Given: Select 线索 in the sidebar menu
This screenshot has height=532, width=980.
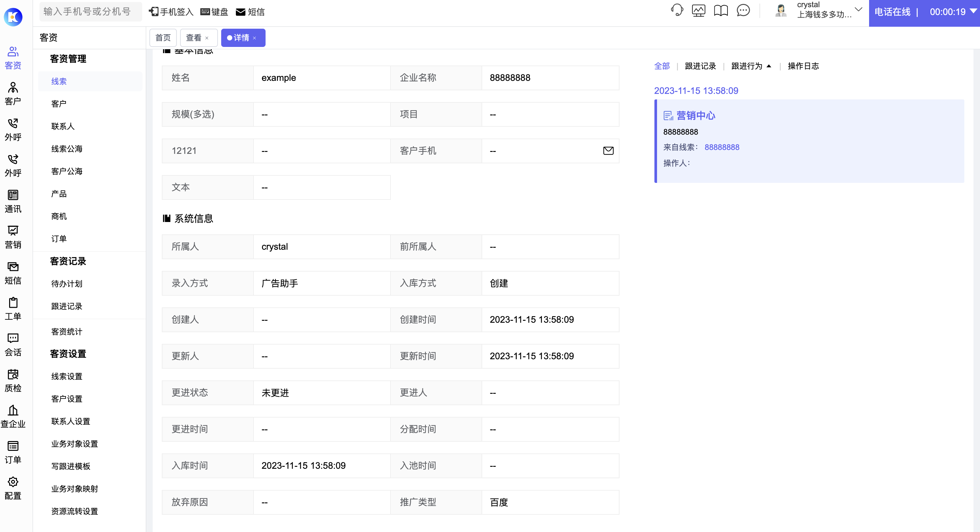Looking at the screenshot, I should [90, 81].
